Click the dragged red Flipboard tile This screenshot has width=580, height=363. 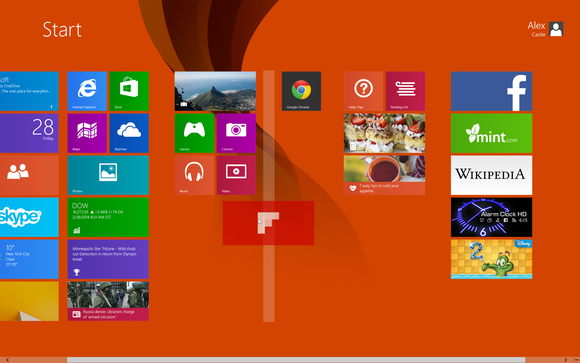[x=269, y=223]
